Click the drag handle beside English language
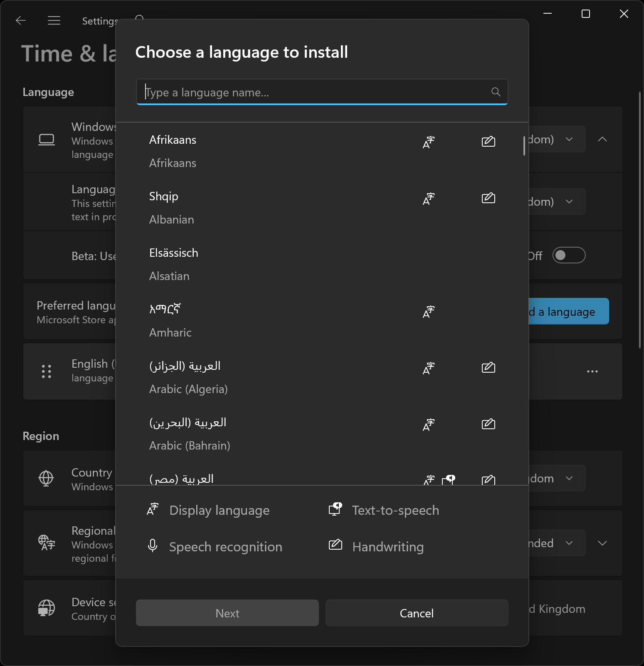This screenshot has height=666, width=644. [x=47, y=371]
